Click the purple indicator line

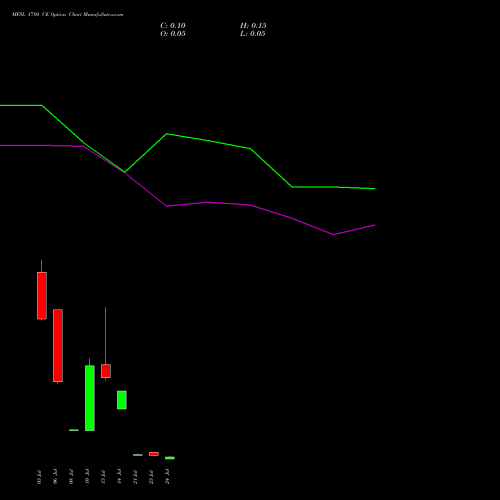pos(208,202)
